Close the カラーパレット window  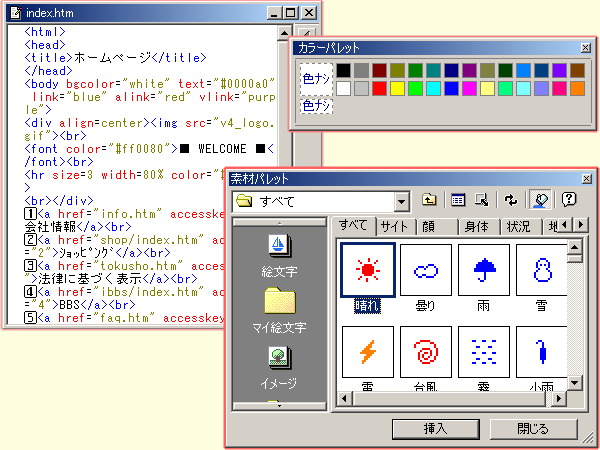[x=585, y=47]
